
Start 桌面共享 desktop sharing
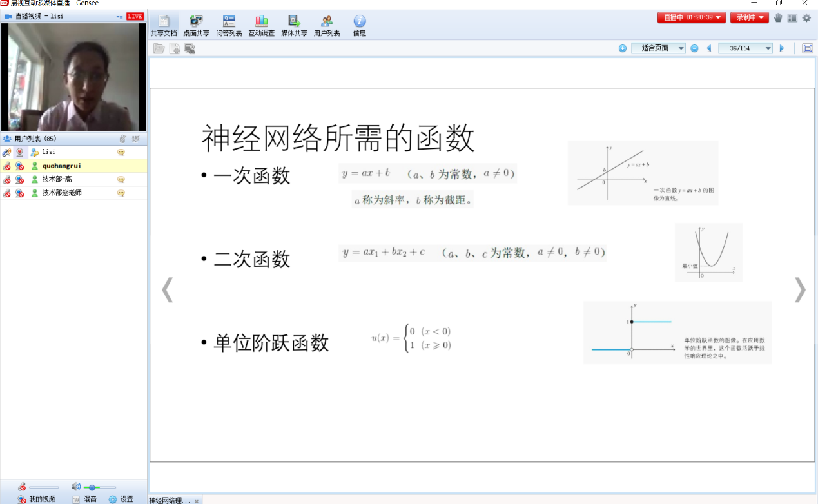pyautogui.click(x=196, y=25)
